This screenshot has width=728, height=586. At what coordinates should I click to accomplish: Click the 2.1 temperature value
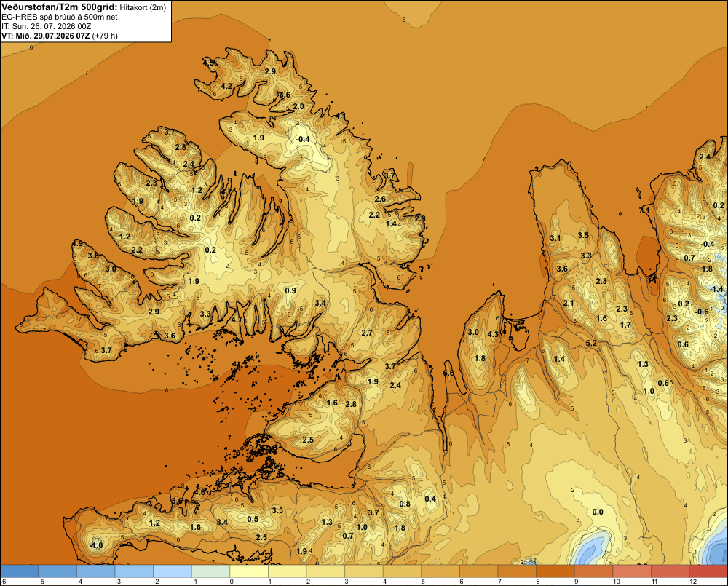[569, 304]
